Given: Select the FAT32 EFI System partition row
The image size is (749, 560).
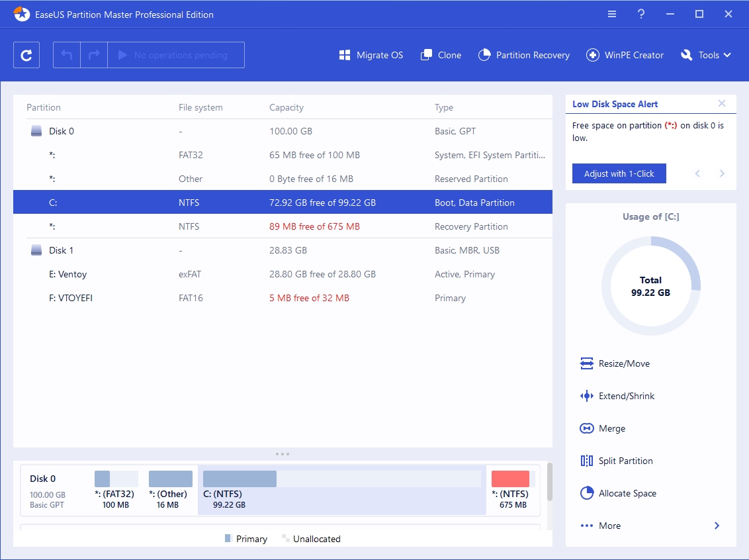Looking at the screenshot, I should point(283,155).
